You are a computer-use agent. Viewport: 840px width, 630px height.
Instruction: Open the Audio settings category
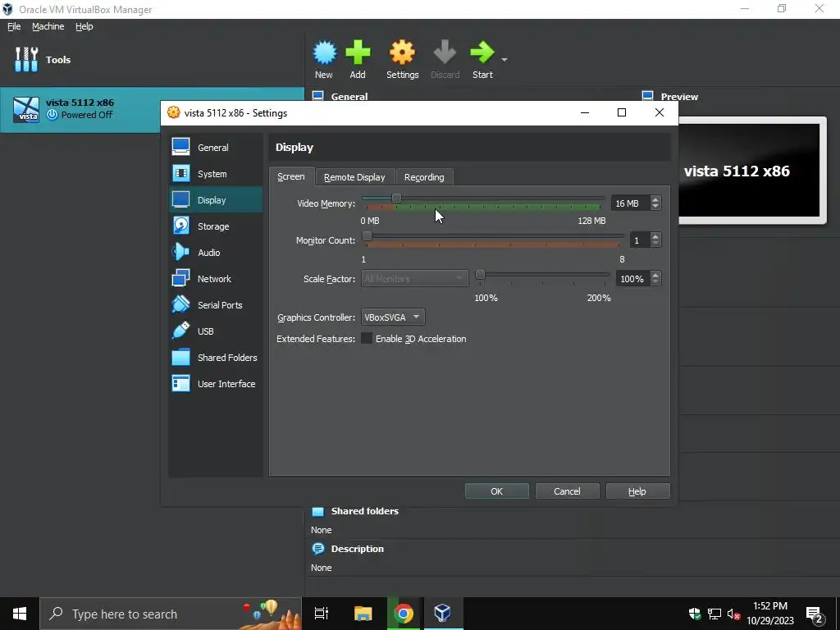pyautogui.click(x=216, y=253)
